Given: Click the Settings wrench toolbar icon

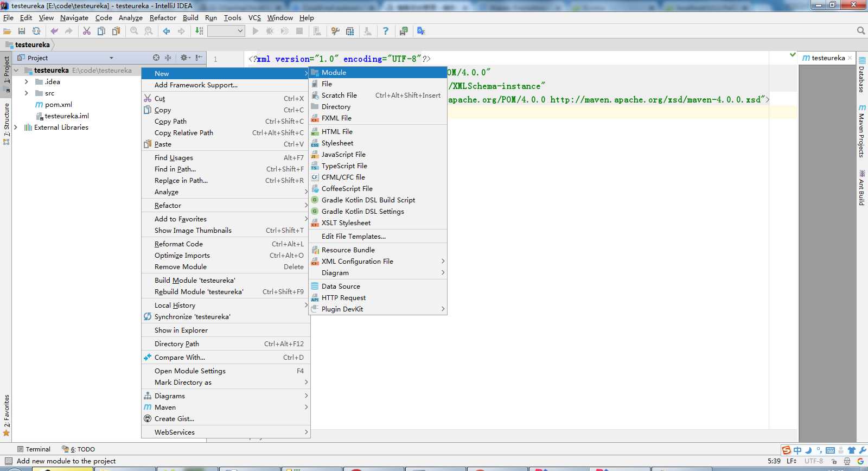Looking at the screenshot, I should (335, 31).
